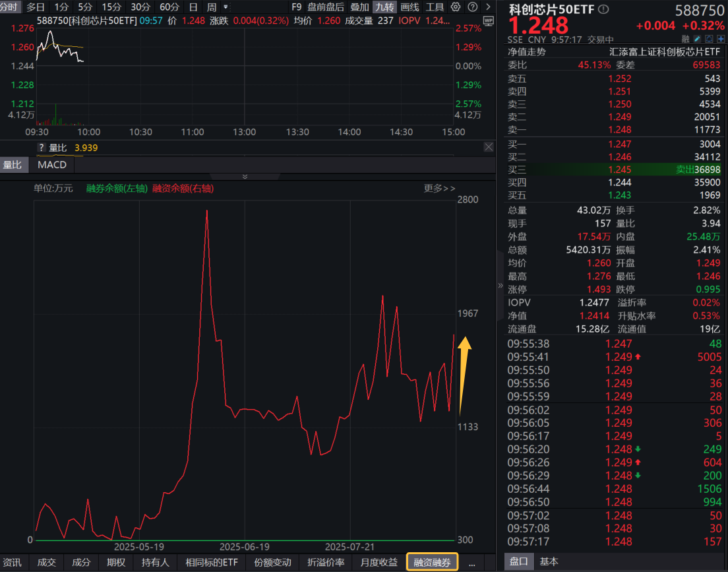This screenshot has height=572, width=728.
Task: Click the help question mark icon in toolbar
Action: pyautogui.click(x=472, y=7)
